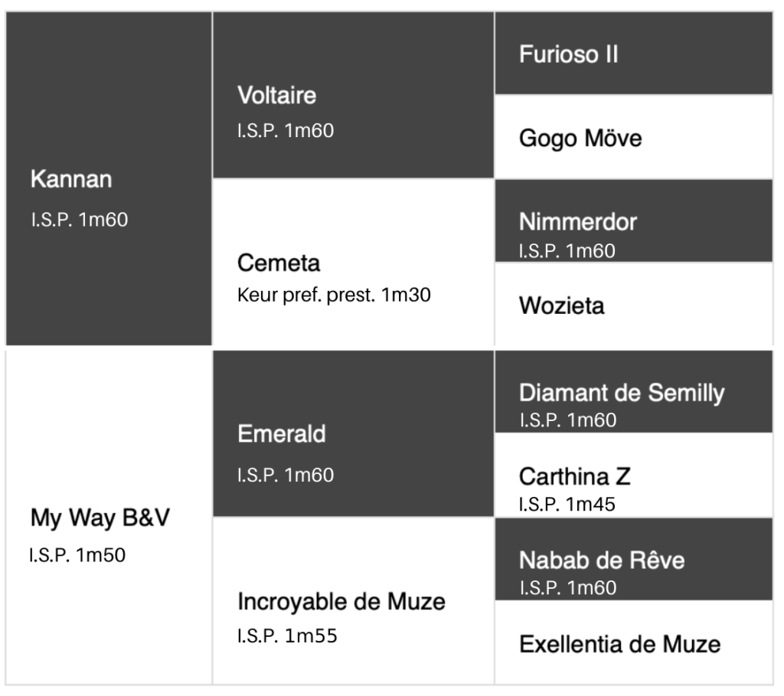784x696 pixels.
Task: Click Carthina Z's I.S.P. 1m45 rating
Action: (567, 504)
